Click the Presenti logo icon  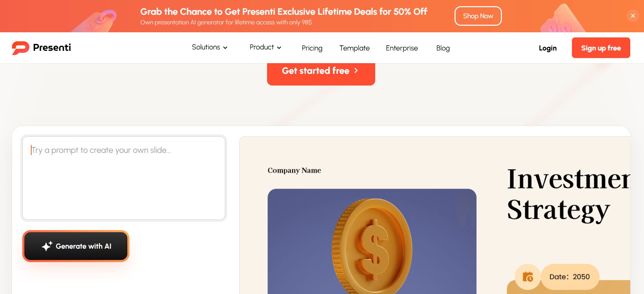coord(20,48)
